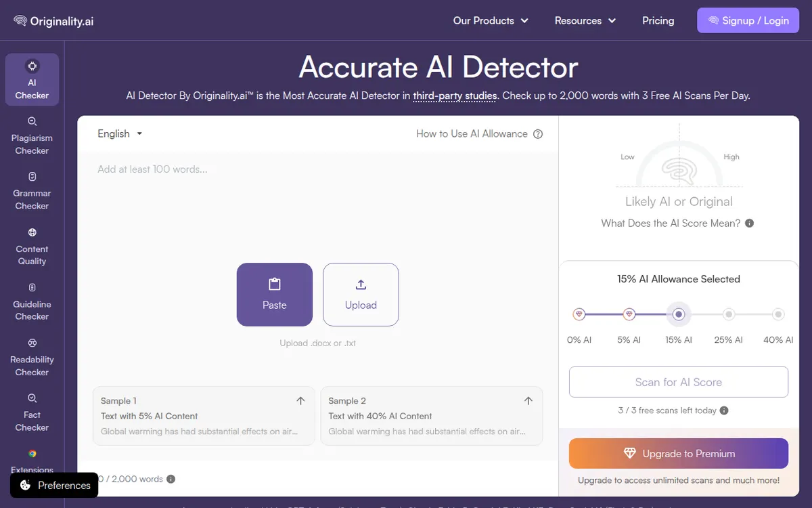This screenshot has height=508, width=812.
Task: Click the Likely AI or Original text
Action: point(679,202)
